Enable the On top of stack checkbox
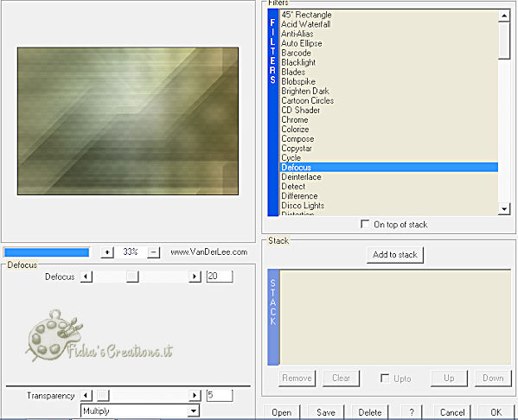 pos(365,224)
